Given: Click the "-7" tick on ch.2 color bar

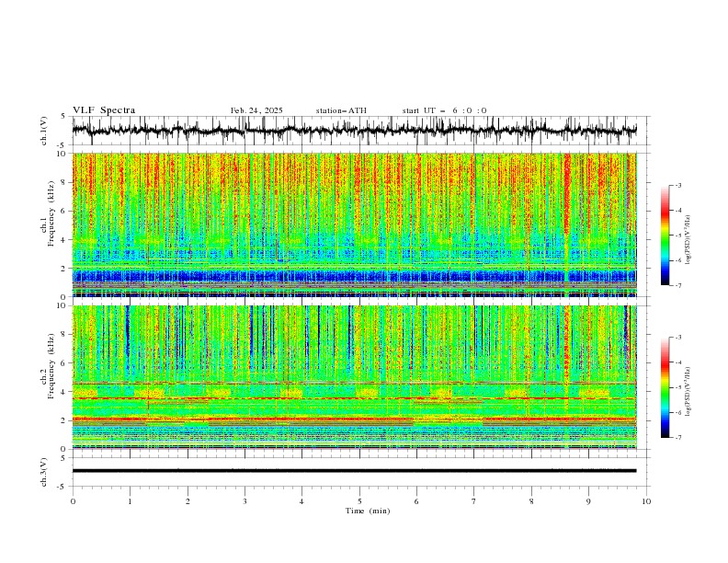Looking at the screenshot, I should tap(678, 438).
